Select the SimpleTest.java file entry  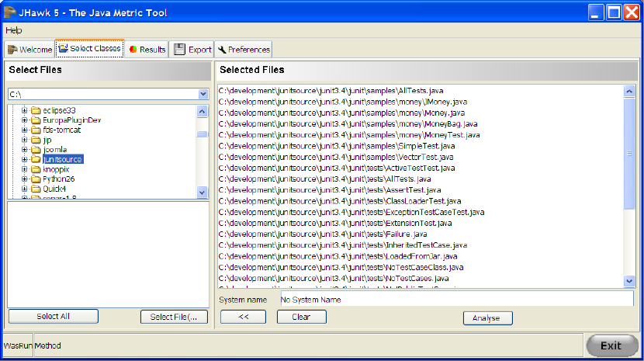pyautogui.click(x=337, y=146)
